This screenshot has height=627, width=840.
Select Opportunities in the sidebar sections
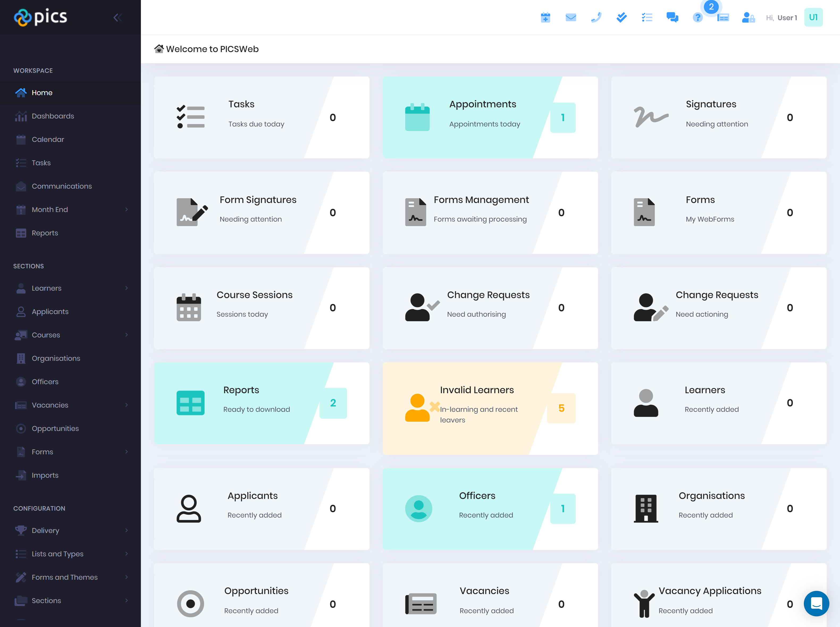55,429
